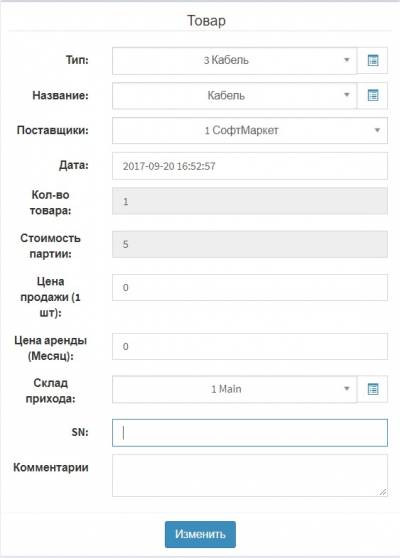This screenshot has height=558, width=400.
Task: Expand the Тип dropdown showing 3 Кабель
Action: point(234,60)
